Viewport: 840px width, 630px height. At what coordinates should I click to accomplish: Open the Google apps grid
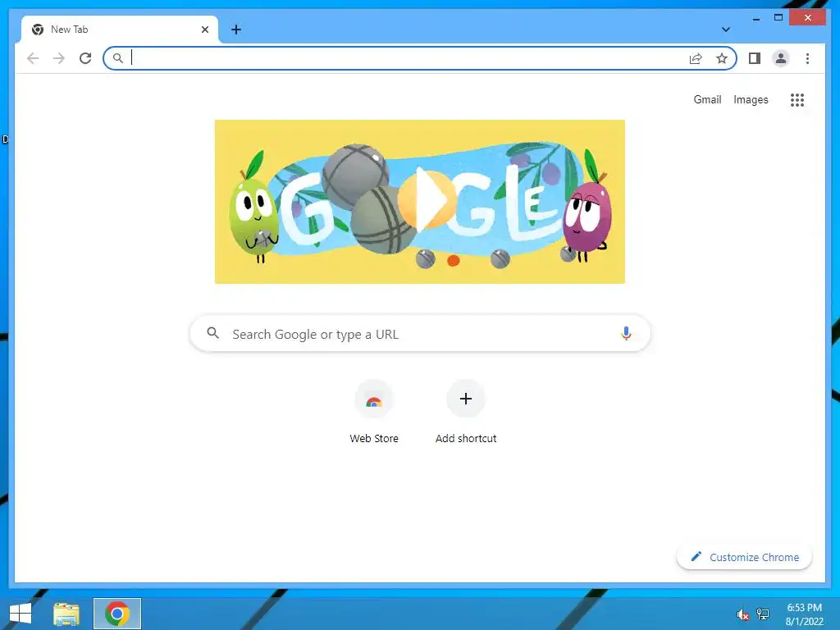click(797, 99)
